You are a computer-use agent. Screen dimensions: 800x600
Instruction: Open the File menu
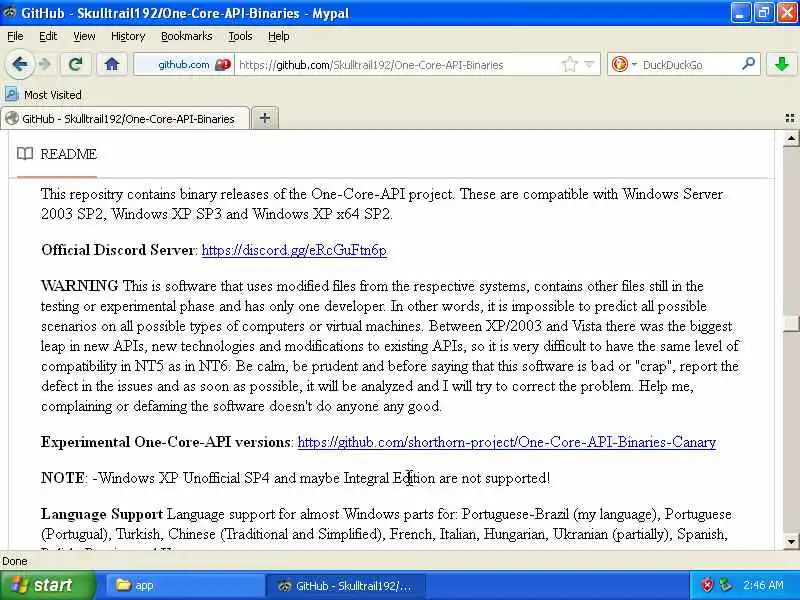point(15,36)
